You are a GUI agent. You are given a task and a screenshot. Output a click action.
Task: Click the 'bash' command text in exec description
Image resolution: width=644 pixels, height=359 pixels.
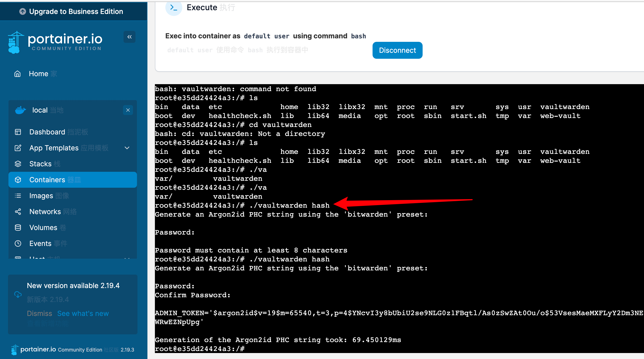[x=358, y=36]
